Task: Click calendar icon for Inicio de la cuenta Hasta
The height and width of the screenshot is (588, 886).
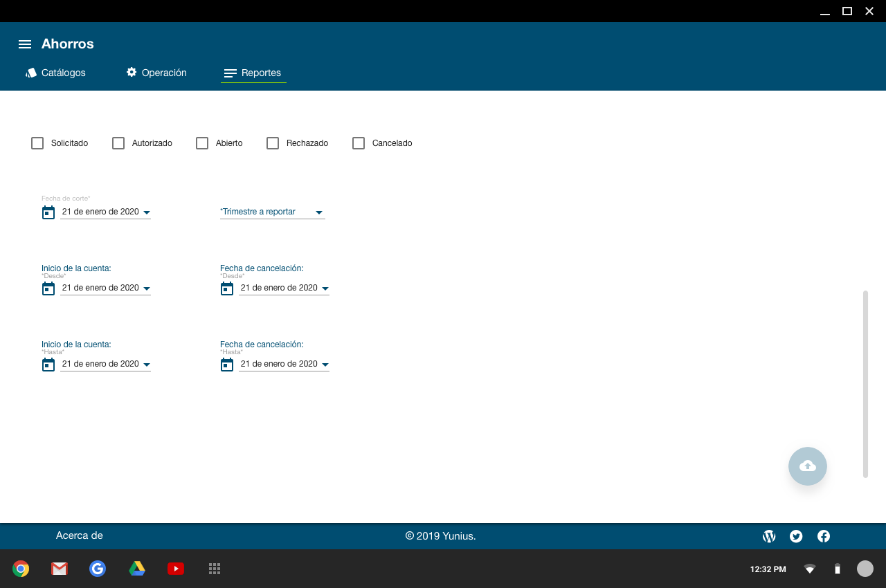Action: coord(48,365)
